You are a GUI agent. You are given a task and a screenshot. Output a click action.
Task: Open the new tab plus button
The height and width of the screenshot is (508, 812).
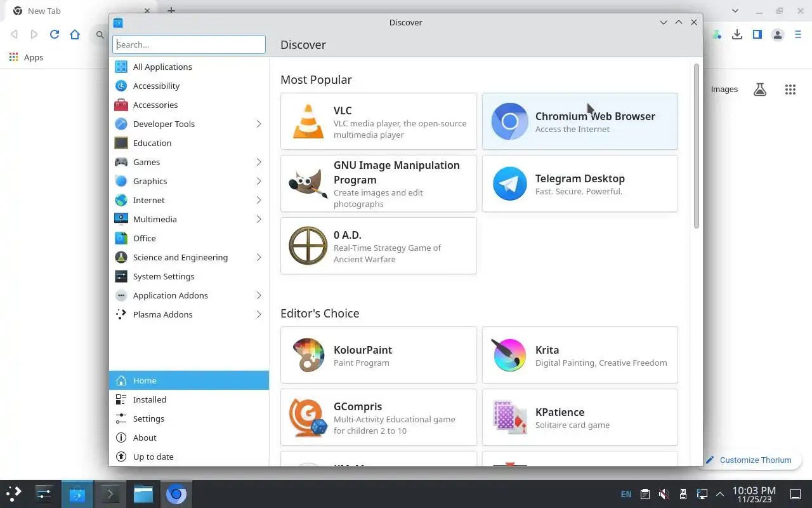[x=171, y=11]
